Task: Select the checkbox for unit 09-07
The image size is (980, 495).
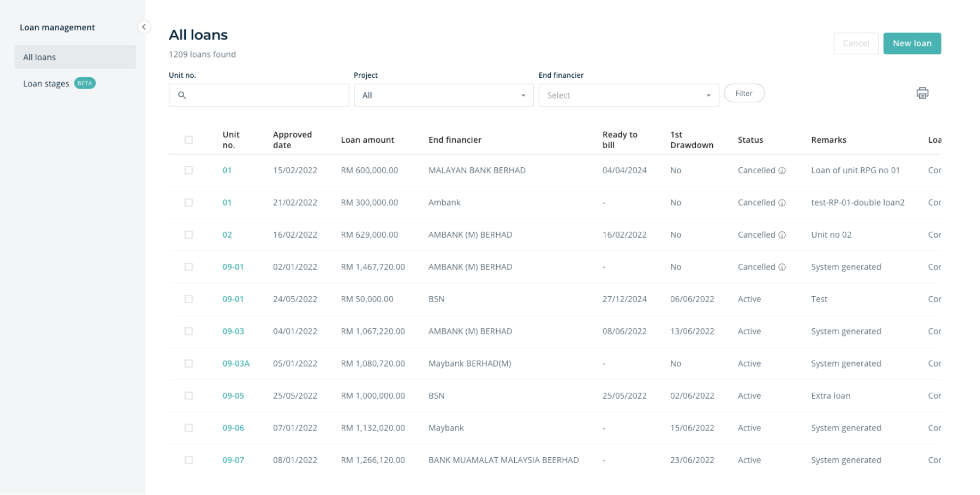Action: (188, 460)
